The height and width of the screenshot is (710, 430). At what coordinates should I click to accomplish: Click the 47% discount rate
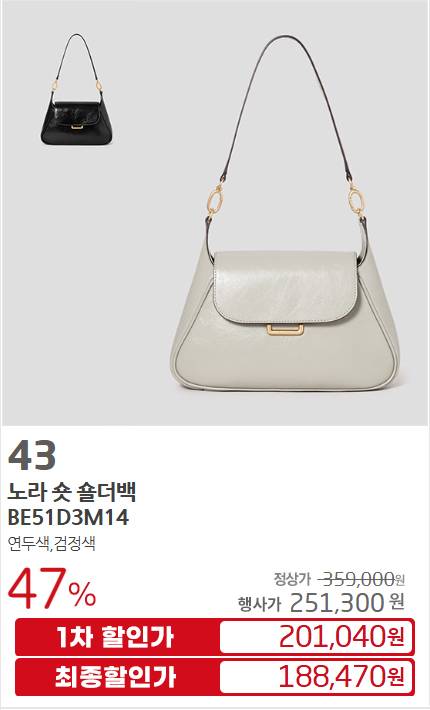click(52, 589)
